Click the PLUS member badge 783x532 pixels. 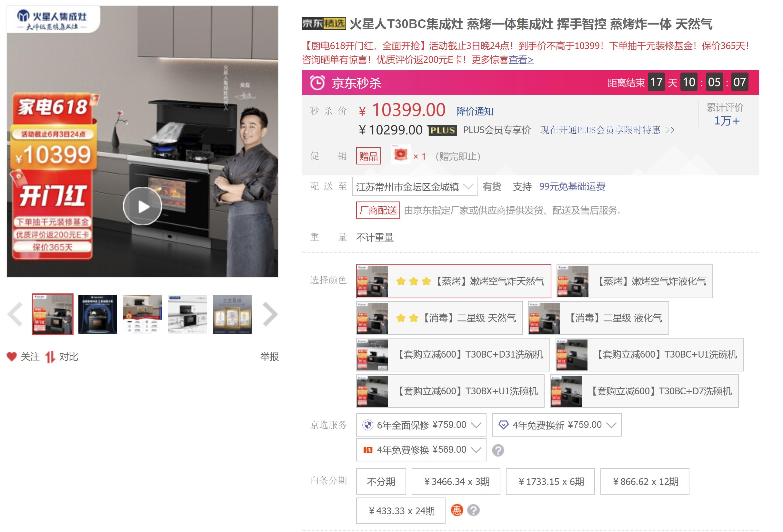[442, 130]
